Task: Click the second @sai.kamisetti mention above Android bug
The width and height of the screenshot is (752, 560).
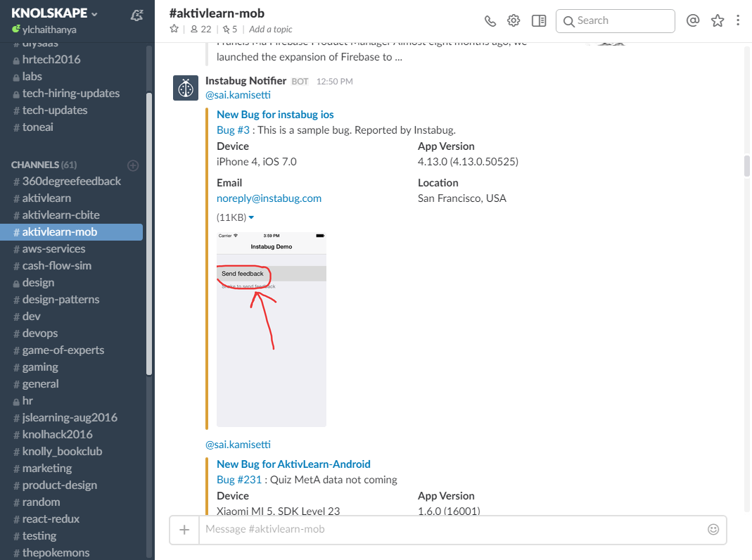Action: [238, 445]
